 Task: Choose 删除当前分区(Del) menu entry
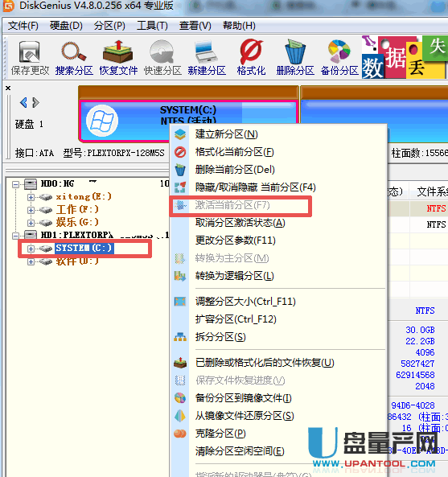click(x=235, y=170)
